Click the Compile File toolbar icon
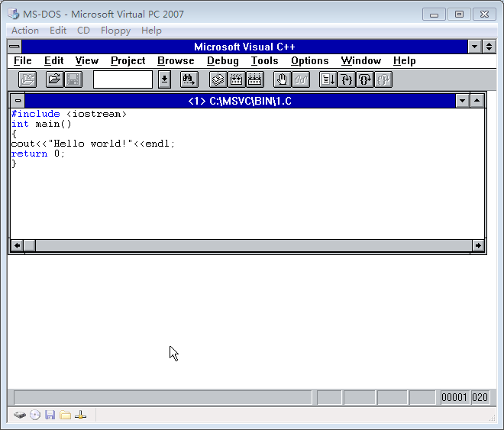 click(218, 79)
